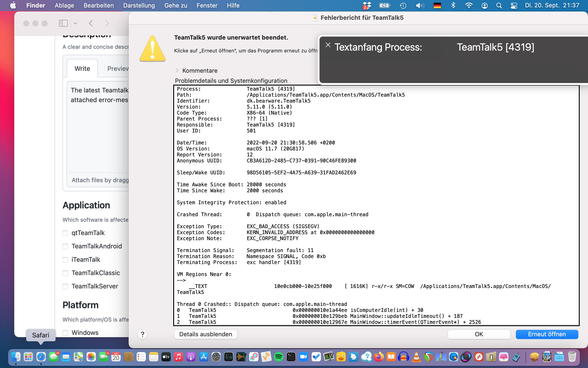Open Books app in the Dock

coord(391,357)
